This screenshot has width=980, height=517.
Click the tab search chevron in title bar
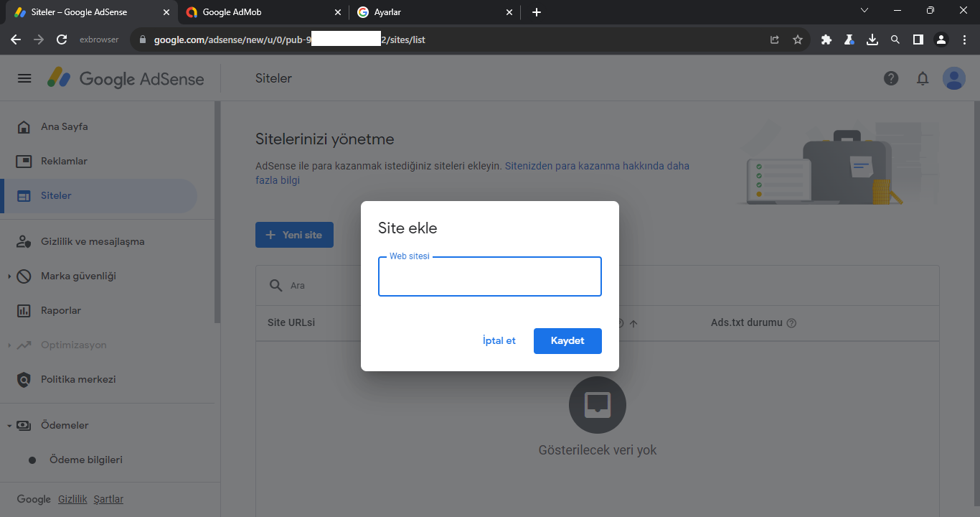click(x=864, y=11)
